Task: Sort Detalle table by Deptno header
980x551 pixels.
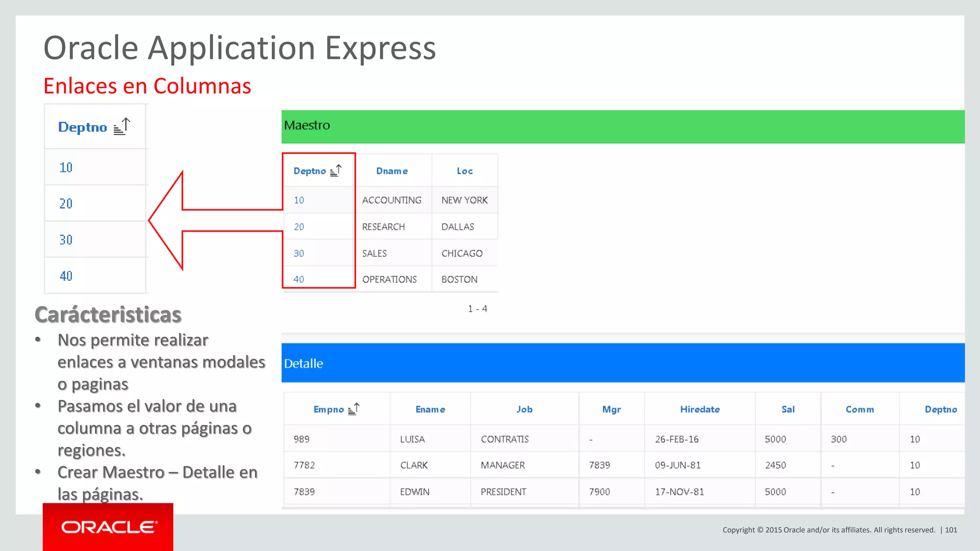Action: click(x=941, y=409)
